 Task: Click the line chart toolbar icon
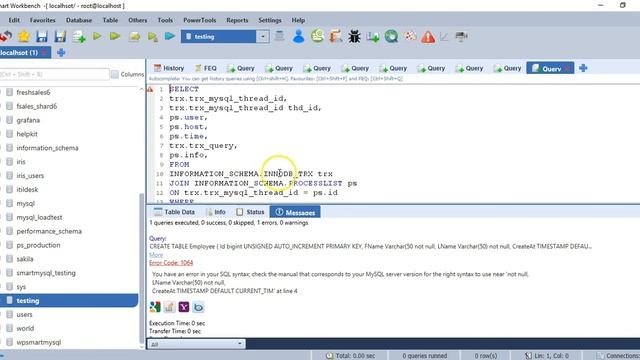[444, 37]
